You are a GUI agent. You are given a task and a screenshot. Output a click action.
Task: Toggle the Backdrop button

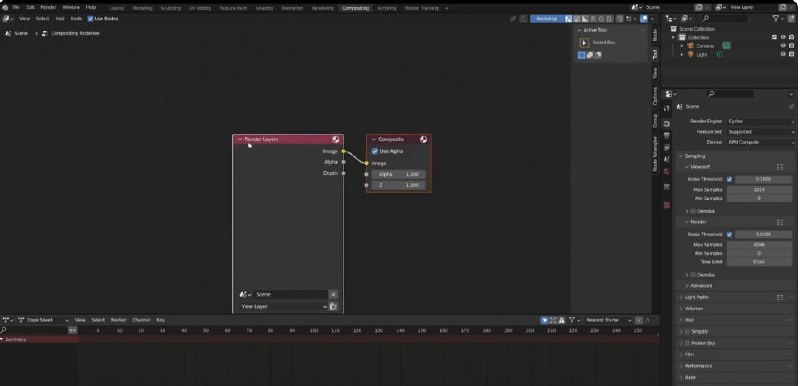546,19
